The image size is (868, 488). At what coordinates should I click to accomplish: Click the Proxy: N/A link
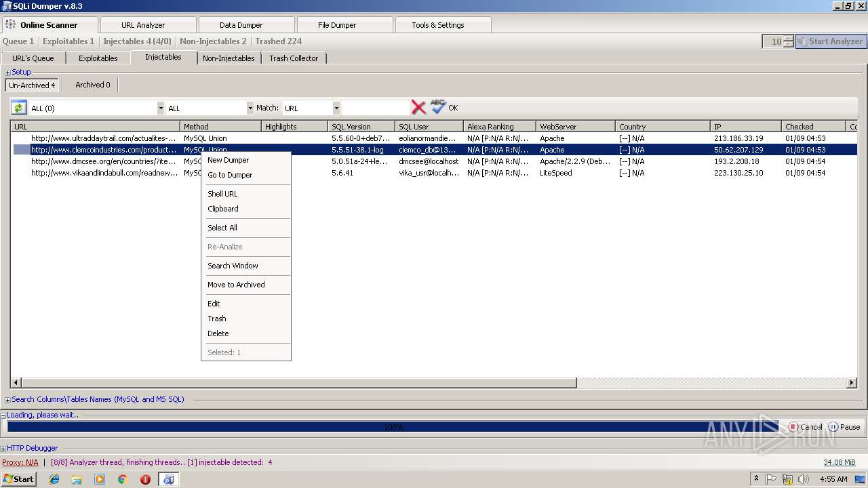[x=20, y=462]
